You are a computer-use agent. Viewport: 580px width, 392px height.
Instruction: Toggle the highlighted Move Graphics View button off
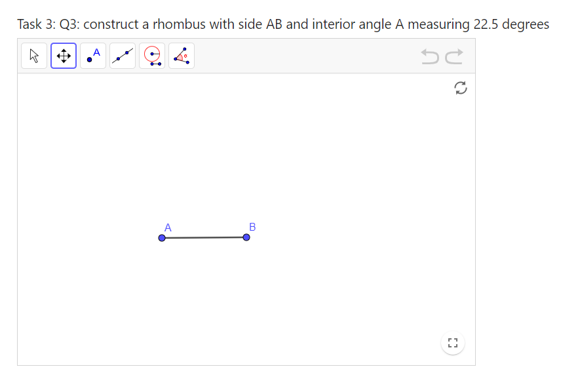pos(63,56)
